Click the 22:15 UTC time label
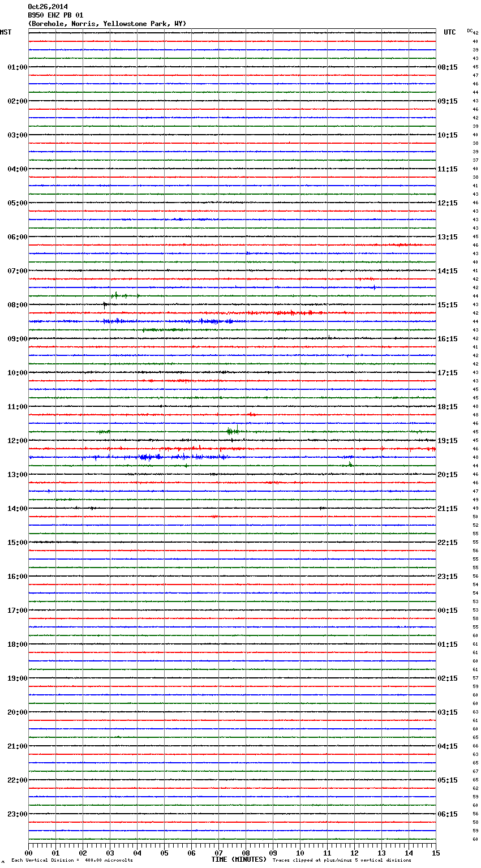481x868 pixels. click(448, 543)
